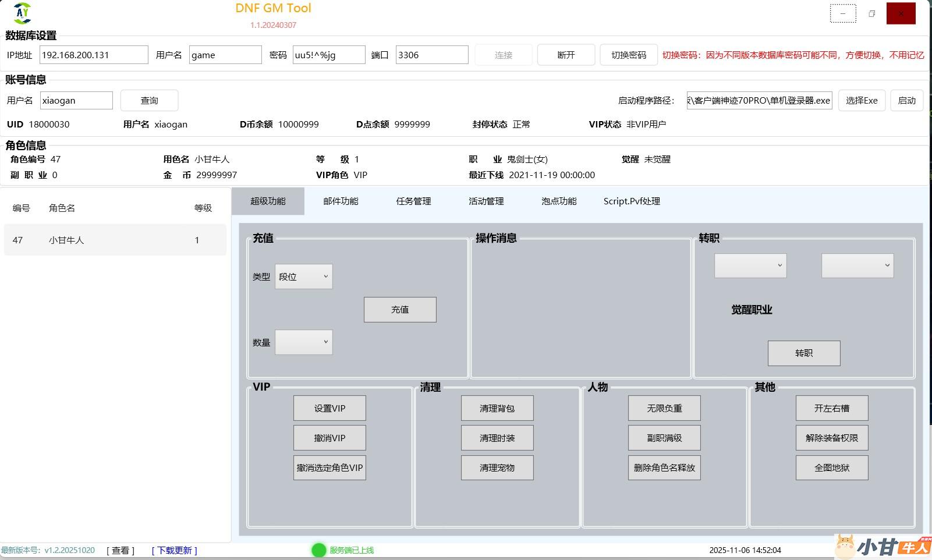Open the 任务管理 tab
This screenshot has height=560, width=932.
point(413,201)
